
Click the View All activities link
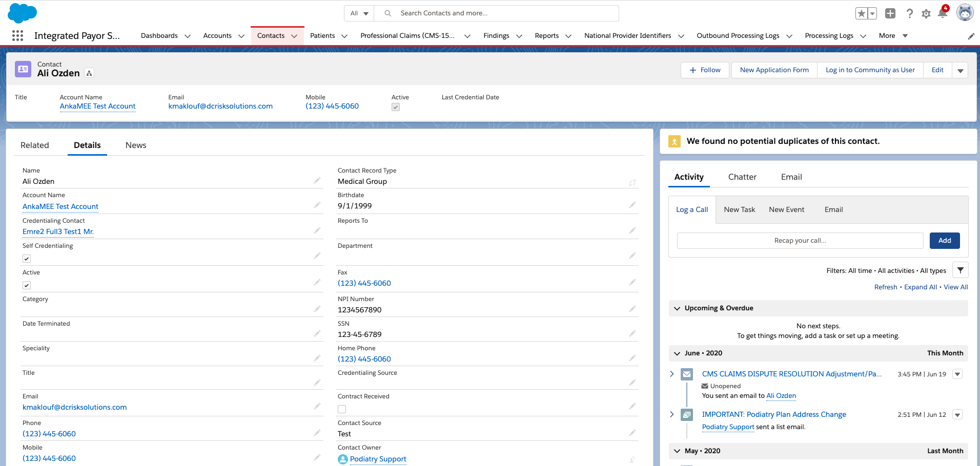click(x=956, y=287)
